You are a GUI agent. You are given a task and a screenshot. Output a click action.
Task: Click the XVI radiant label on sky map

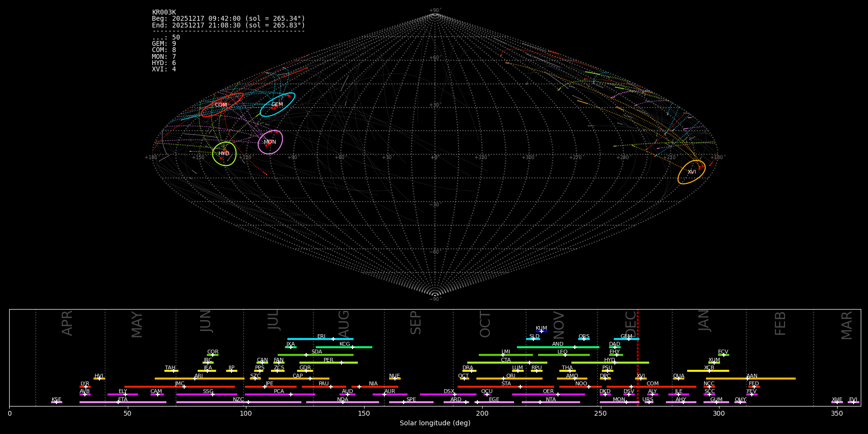coord(692,172)
